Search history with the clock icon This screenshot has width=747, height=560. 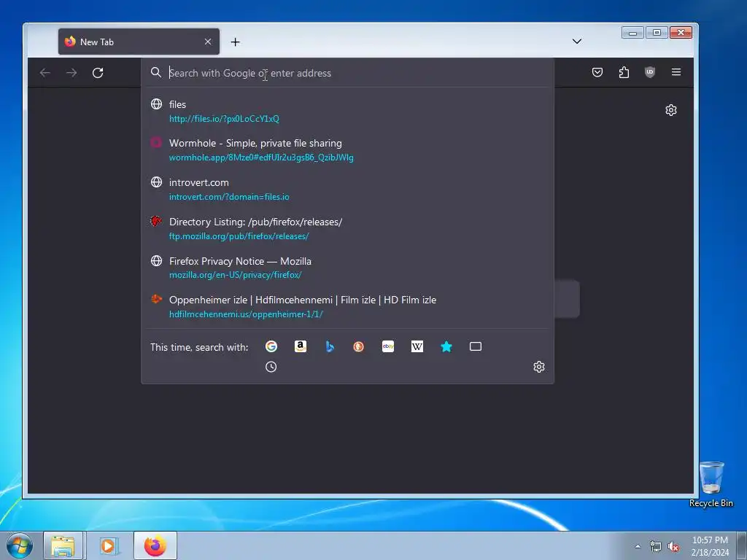271,367
